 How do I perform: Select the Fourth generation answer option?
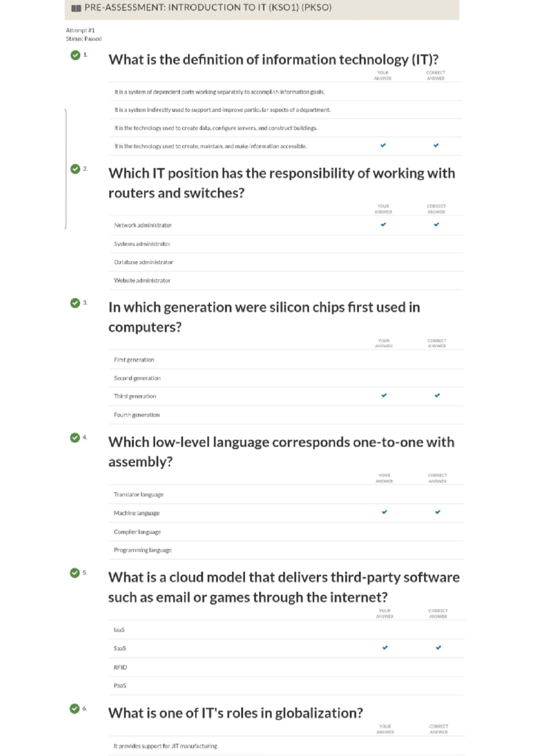click(137, 415)
